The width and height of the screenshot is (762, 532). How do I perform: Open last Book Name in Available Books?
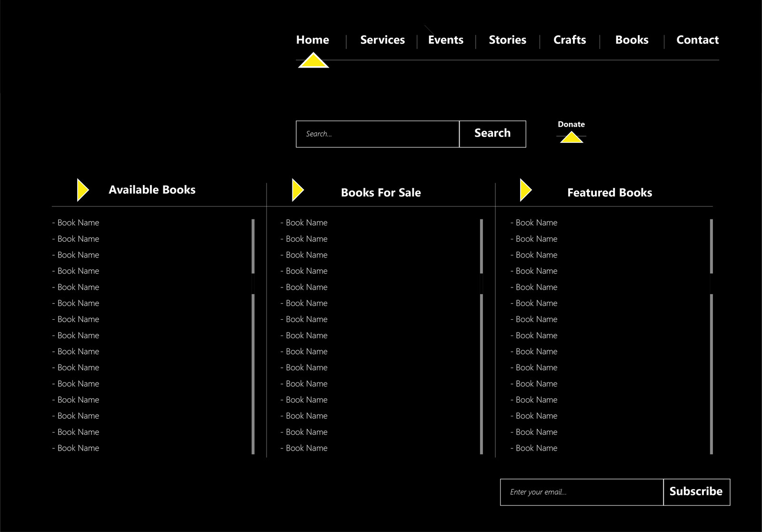pyautogui.click(x=76, y=448)
